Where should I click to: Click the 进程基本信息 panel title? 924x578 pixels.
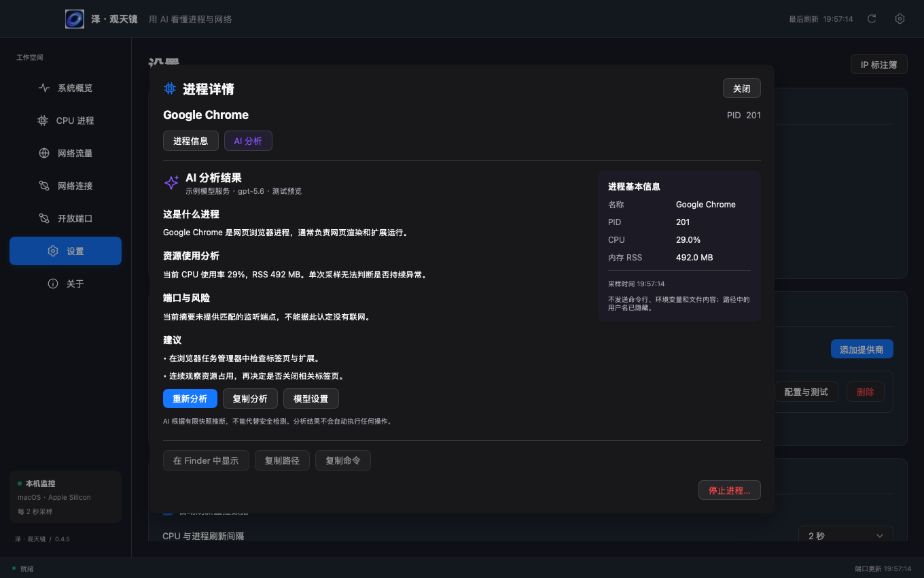pos(634,186)
